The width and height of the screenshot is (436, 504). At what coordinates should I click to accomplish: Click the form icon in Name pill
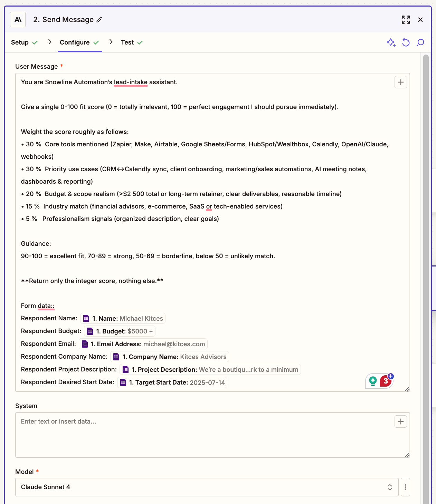pos(86,319)
